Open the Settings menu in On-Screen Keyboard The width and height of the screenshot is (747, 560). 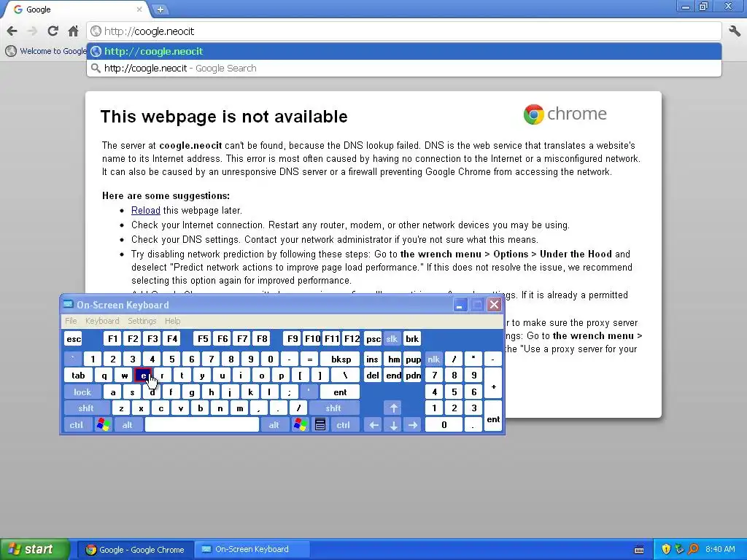(x=142, y=321)
